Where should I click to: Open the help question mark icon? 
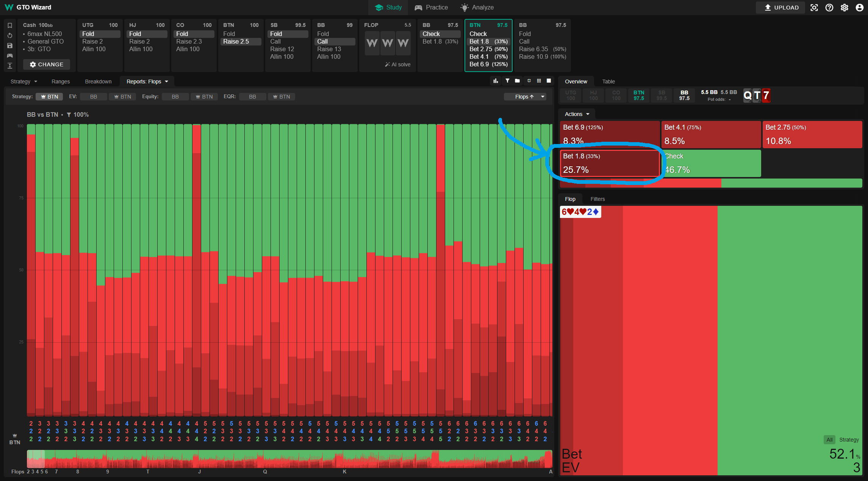[829, 8]
